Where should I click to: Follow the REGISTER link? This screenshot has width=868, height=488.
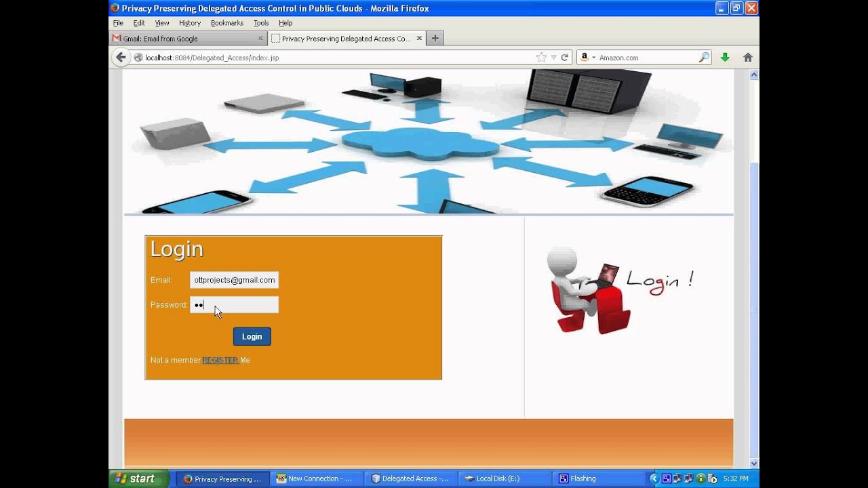click(x=220, y=361)
